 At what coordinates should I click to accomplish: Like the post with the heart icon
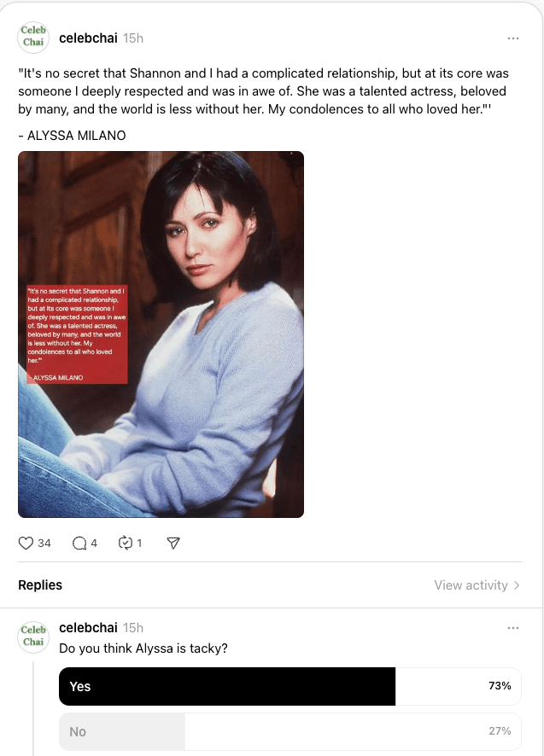coord(26,544)
